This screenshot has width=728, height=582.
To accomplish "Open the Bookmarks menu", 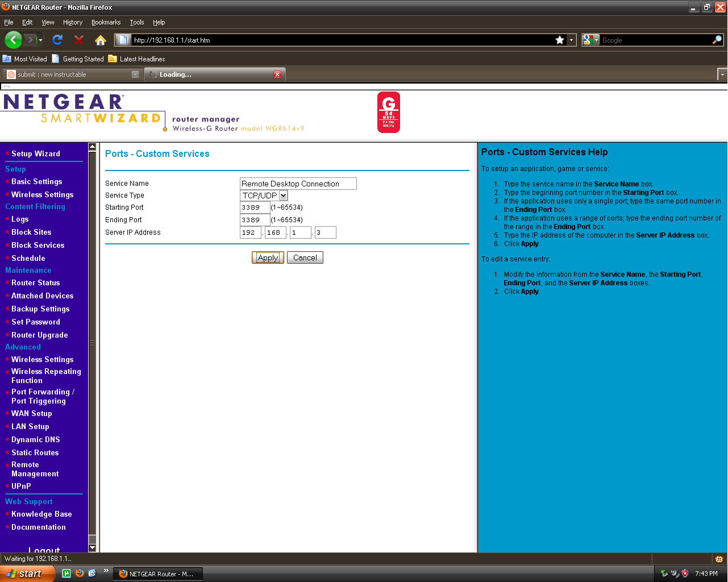I will pyautogui.click(x=106, y=22).
